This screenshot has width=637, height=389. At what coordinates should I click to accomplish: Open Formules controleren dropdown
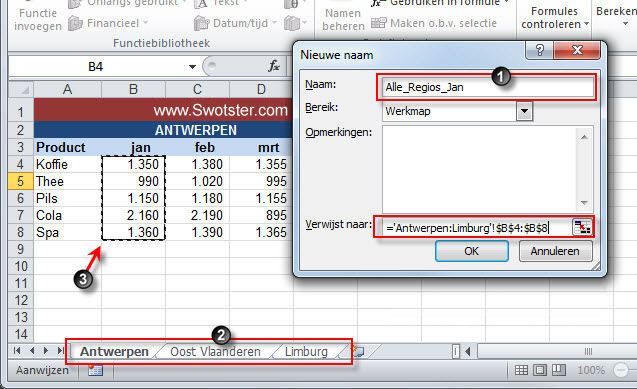pyautogui.click(x=555, y=18)
